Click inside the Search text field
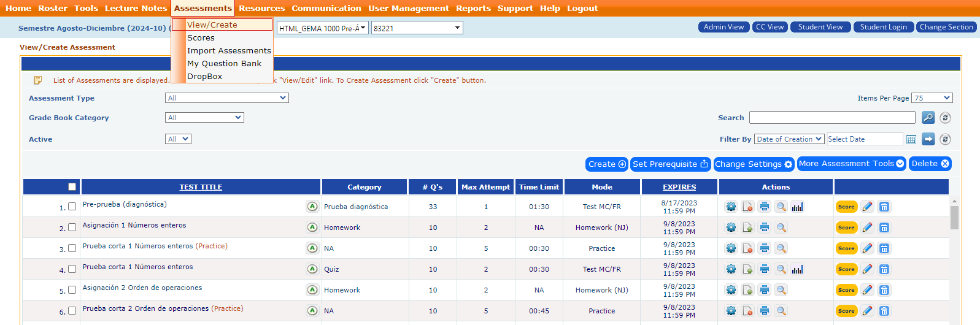 click(831, 118)
